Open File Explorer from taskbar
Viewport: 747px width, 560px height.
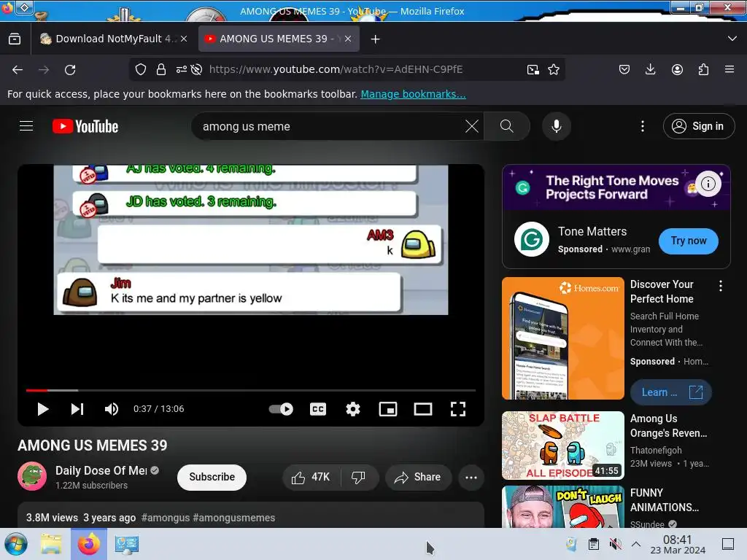coord(51,544)
